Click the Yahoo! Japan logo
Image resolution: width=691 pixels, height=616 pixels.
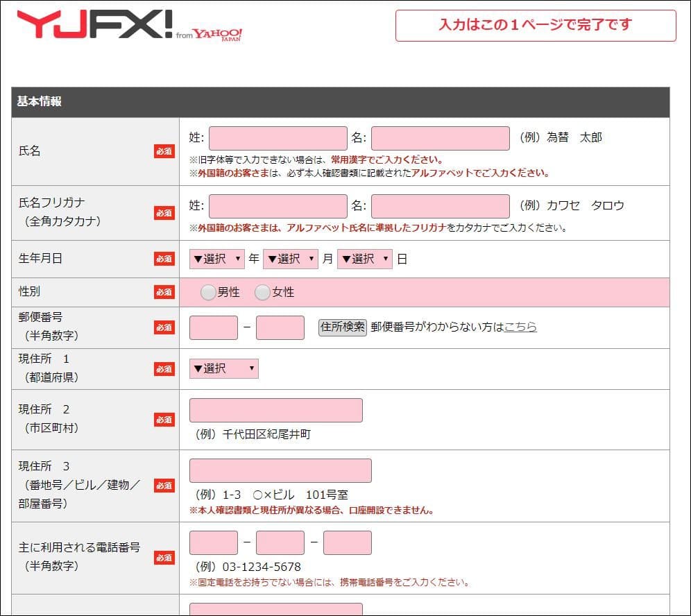[218, 35]
